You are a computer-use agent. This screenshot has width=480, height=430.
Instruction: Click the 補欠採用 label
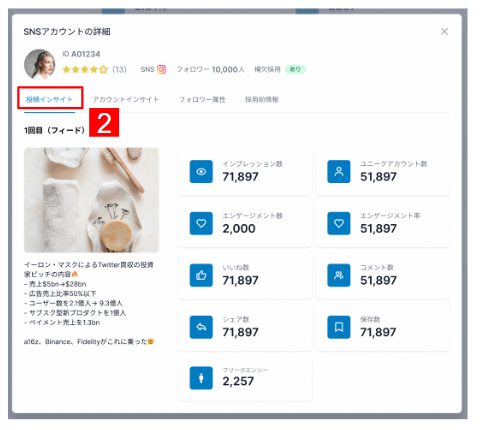tap(267, 69)
